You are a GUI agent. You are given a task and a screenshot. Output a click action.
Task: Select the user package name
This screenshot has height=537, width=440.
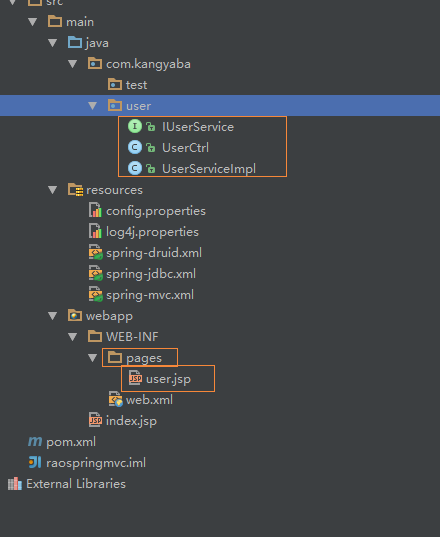tap(138, 106)
